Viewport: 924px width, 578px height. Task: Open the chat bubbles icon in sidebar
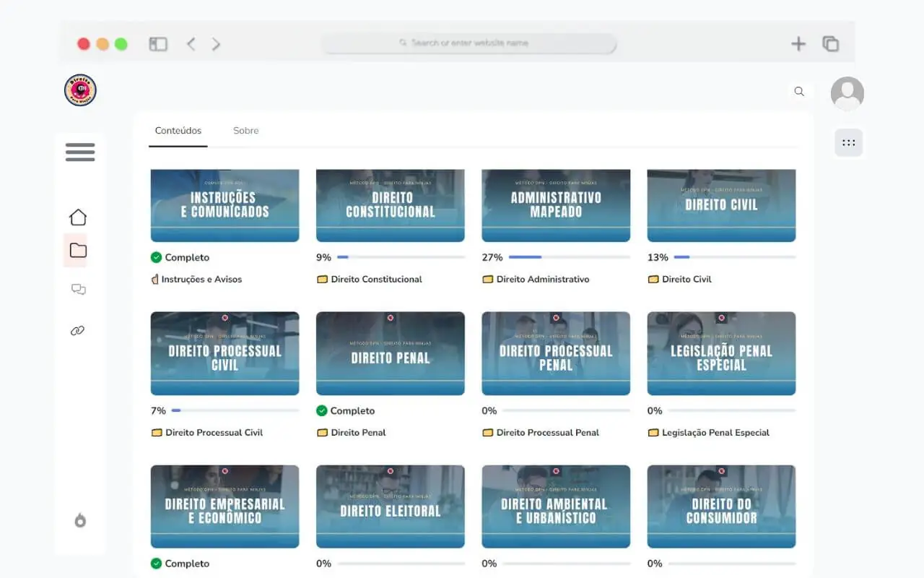[x=78, y=290]
